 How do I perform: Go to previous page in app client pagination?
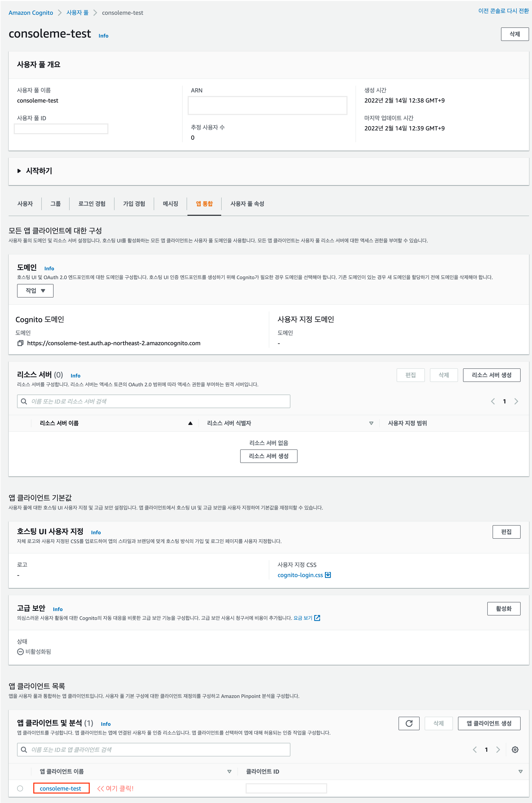[x=475, y=749]
